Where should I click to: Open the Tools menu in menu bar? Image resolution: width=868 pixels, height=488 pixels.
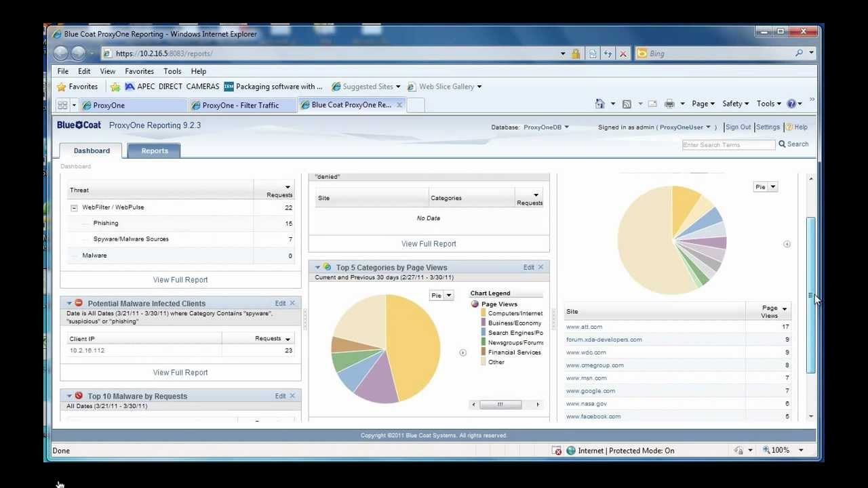[x=172, y=71]
